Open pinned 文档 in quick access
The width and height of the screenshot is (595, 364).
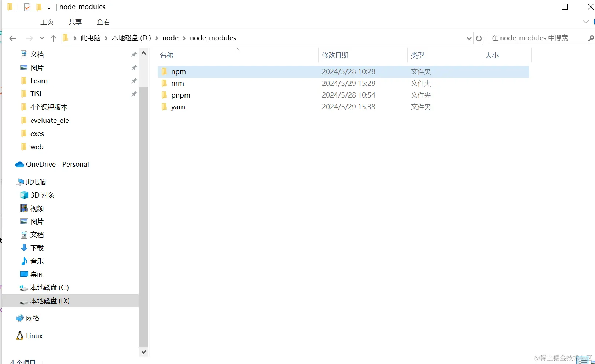(x=37, y=54)
